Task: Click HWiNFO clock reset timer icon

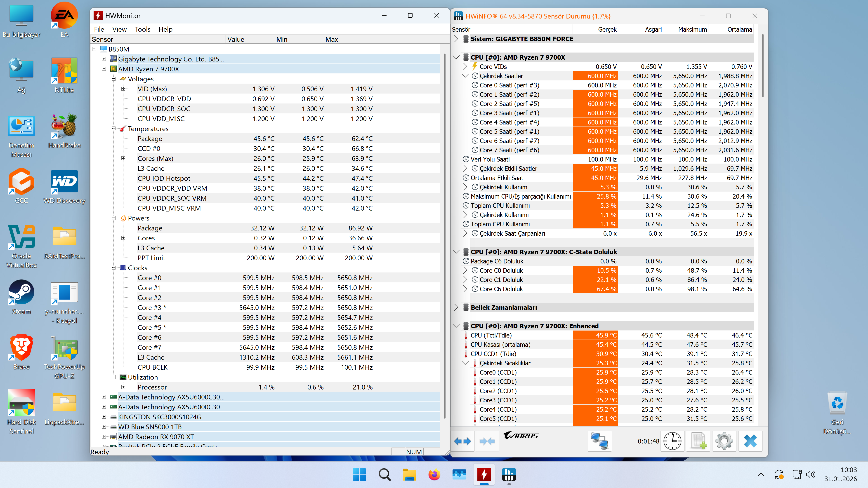Action: 672,441
